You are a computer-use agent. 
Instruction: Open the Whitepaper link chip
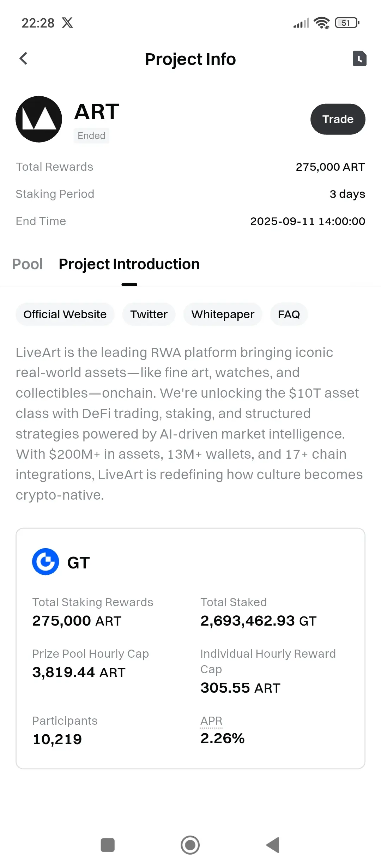tap(223, 314)
